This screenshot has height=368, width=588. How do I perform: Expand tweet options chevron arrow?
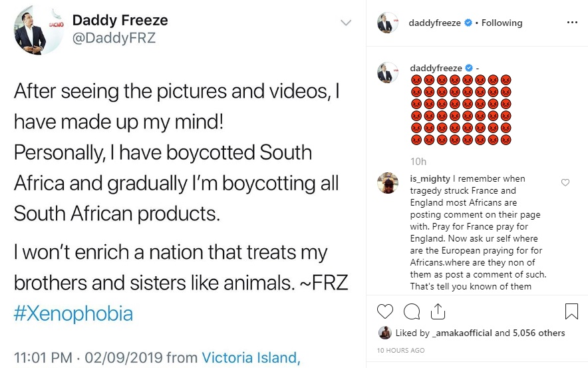point(346,23)
